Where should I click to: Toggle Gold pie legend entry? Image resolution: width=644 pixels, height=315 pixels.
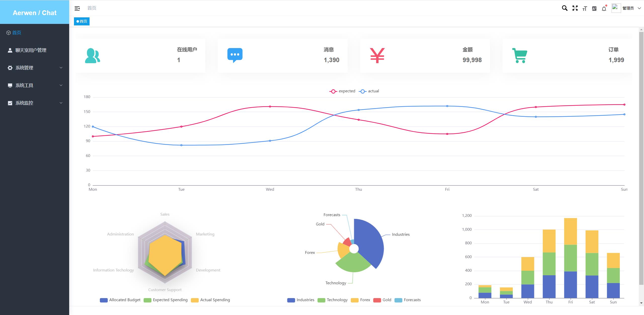382,300
